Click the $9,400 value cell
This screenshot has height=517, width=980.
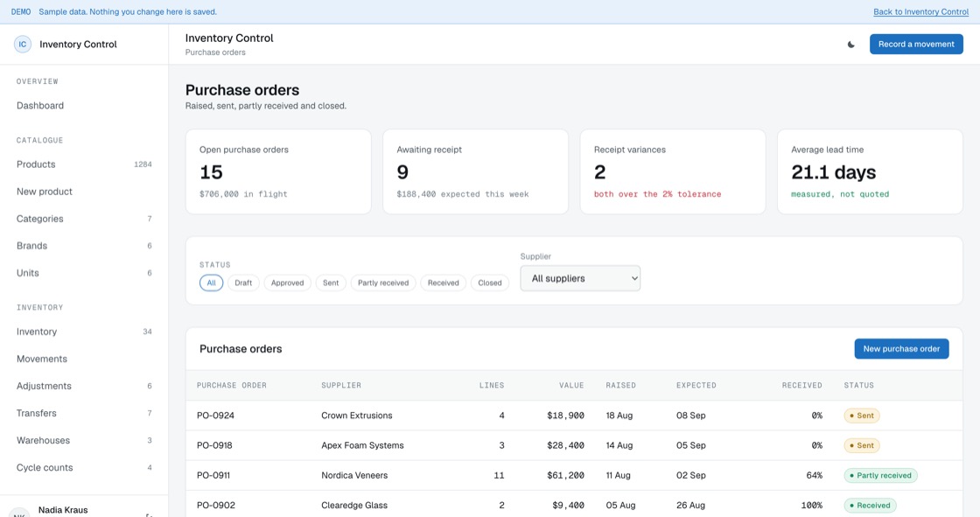click(x=568, y=505)
